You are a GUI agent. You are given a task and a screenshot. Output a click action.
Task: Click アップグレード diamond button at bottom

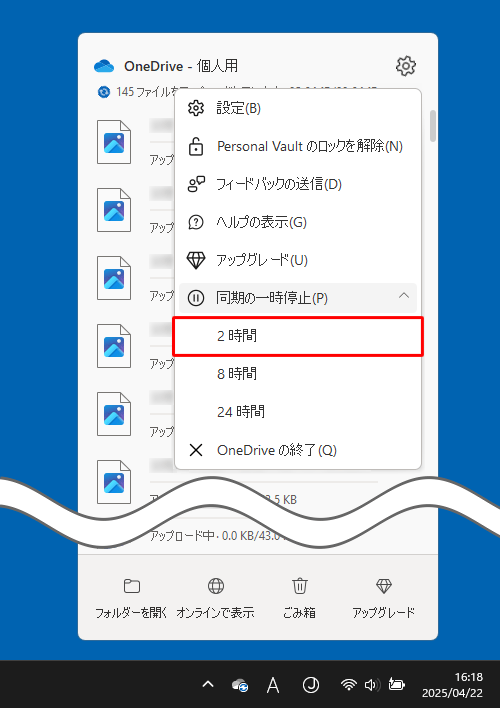point(383,599)
